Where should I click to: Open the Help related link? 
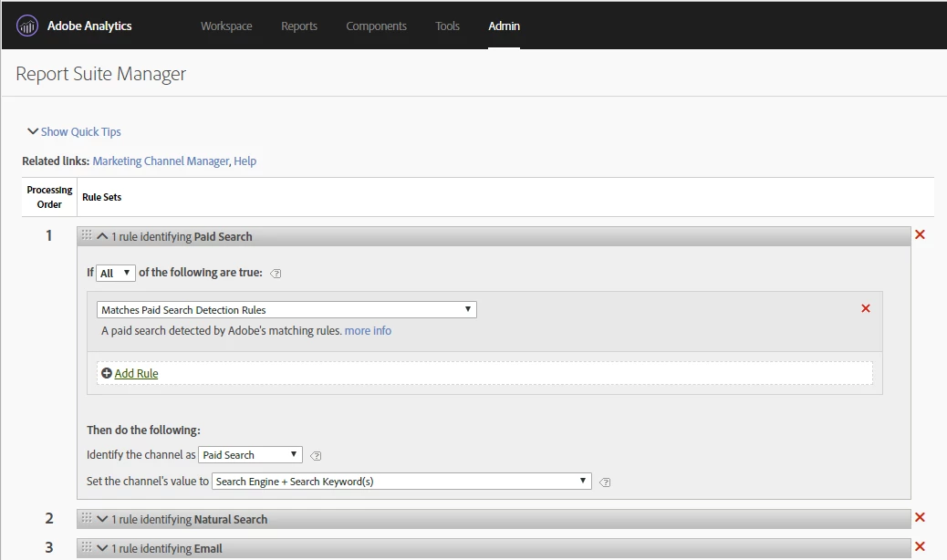[245, 161]
